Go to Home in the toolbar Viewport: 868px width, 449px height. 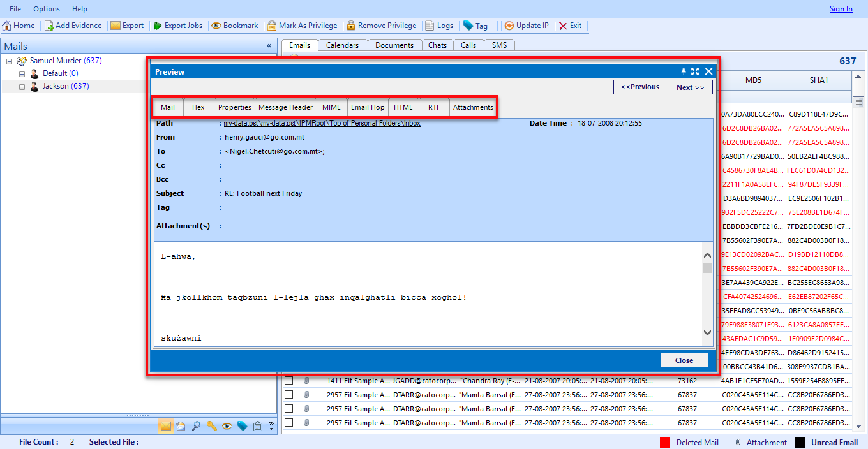(x=19, y=26)
